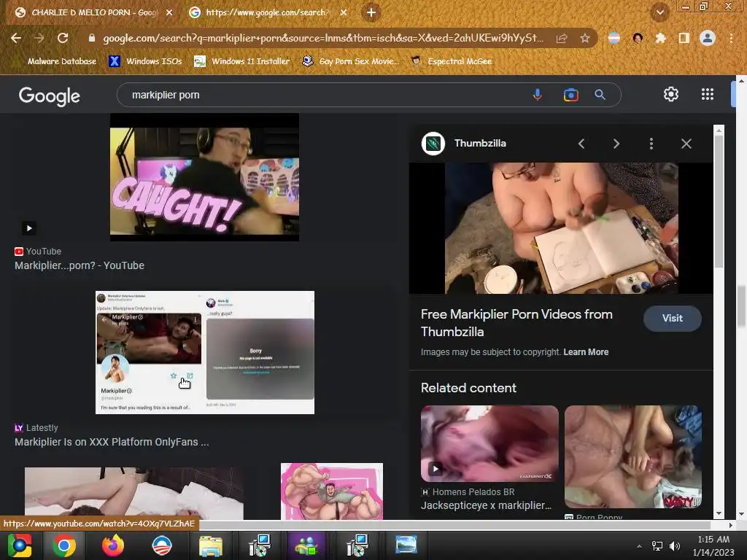Click the YouTube source label
This screenshot has width=747, height=560.
coord(43,251)
